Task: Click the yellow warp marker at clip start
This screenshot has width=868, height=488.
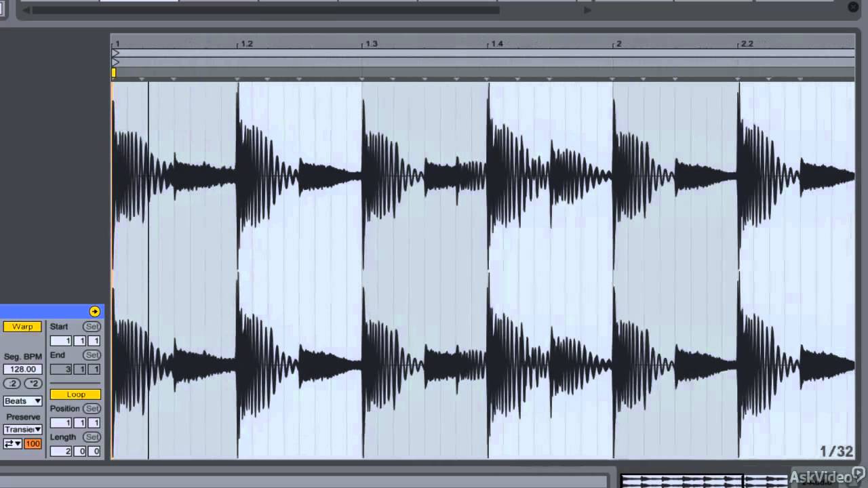Action: [113, 73]
